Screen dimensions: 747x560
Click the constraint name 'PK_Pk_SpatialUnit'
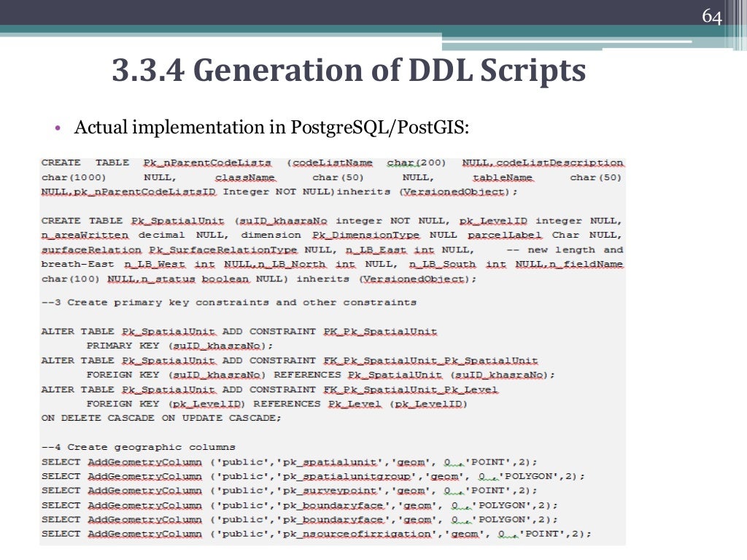point(380,332)
